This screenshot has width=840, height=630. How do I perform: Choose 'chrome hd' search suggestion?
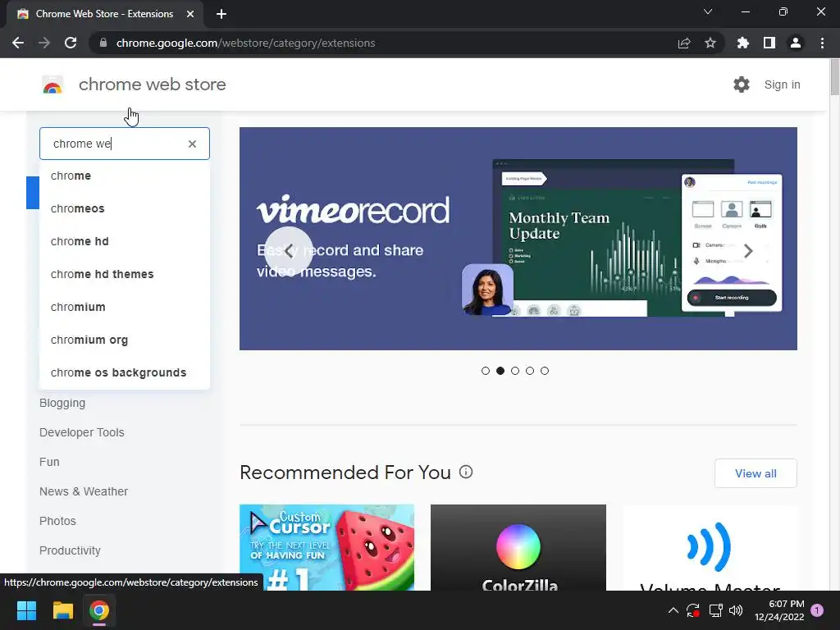[x=125, y=242]
